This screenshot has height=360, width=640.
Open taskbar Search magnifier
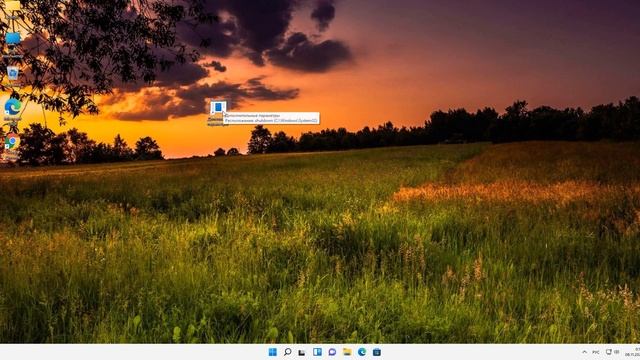(x=287, y=352)
